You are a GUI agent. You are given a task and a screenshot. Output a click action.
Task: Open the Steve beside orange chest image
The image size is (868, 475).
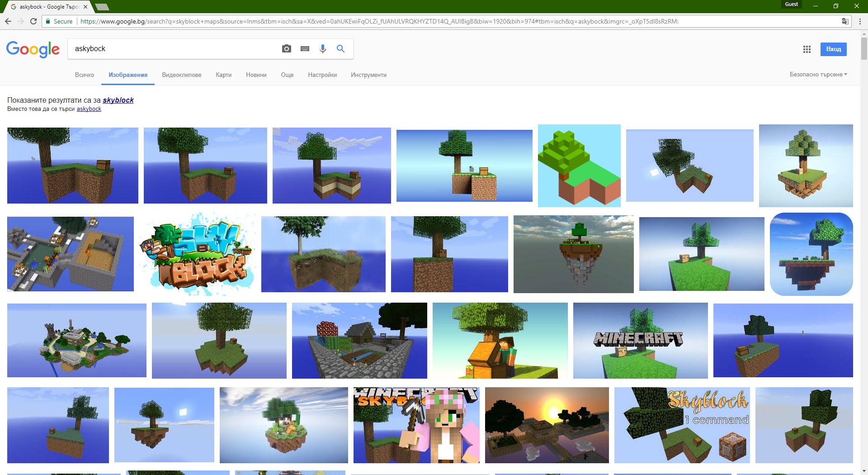click(x=500, y=341)
